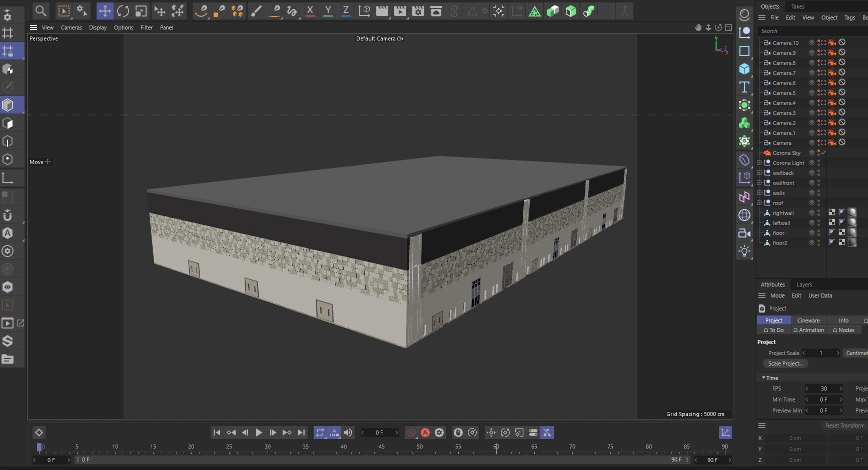Click the timeline ruler at frame 45
868x470 pixels.
[x=382, y=447]
